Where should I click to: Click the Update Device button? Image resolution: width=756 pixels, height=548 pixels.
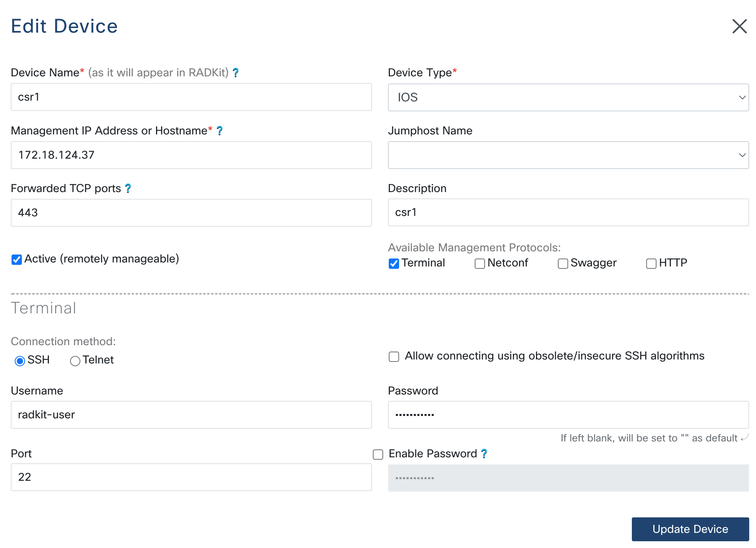click(690, 529)
